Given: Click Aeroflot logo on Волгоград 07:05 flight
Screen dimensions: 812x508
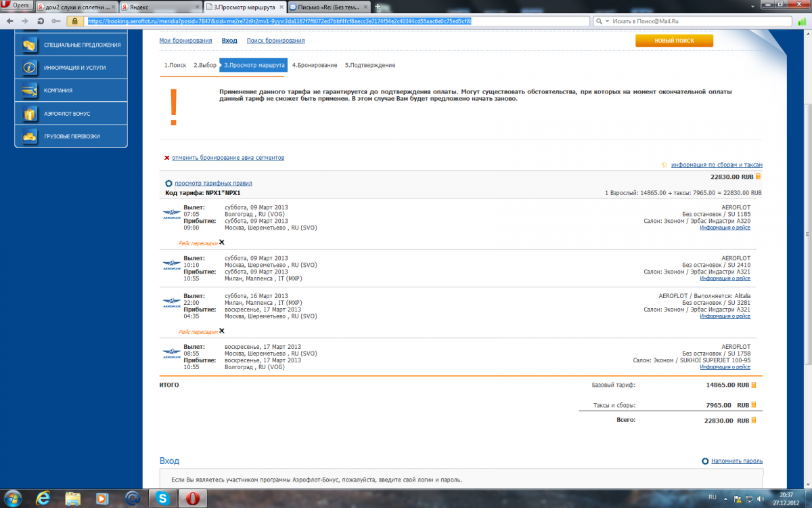Looking at the screenshot, I should 171,215.
